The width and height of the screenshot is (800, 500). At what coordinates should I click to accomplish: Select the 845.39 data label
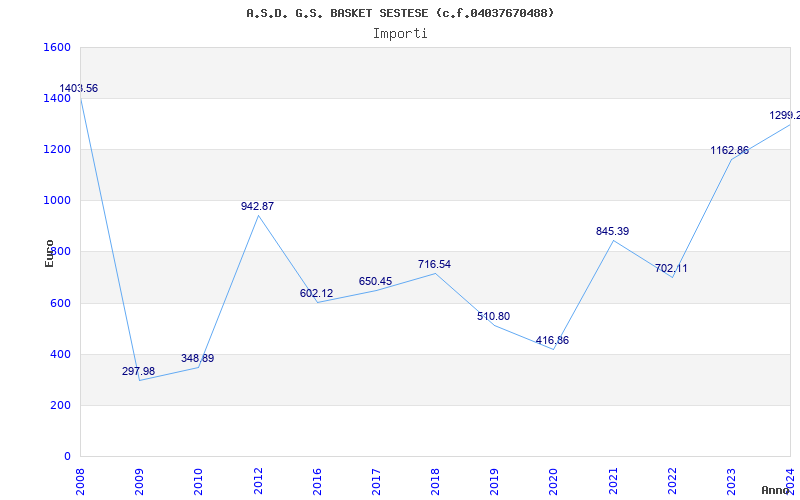coord(612,231)
